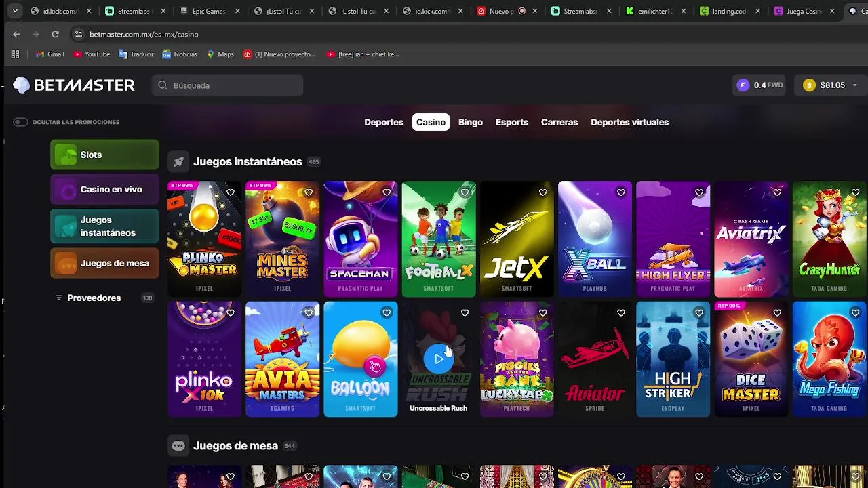Favorite the Mines Master game heart
This screenshot has height=488, width=868.
pos(309,192)
